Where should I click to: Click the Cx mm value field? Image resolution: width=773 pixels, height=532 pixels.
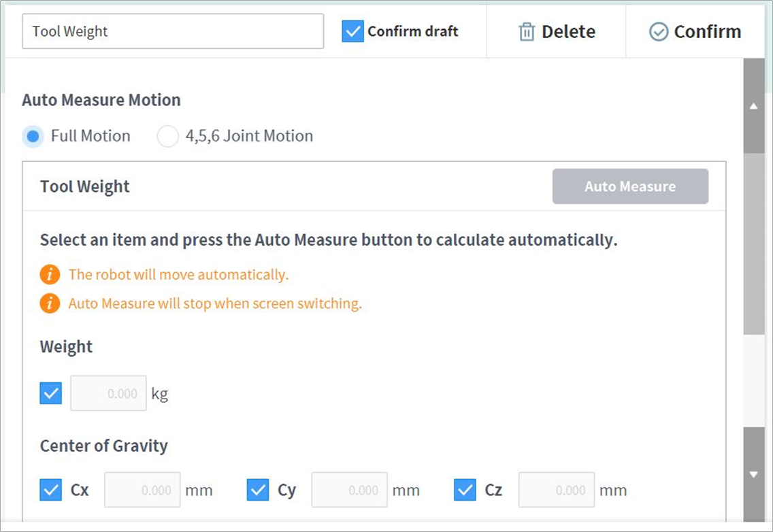(142, 490)
